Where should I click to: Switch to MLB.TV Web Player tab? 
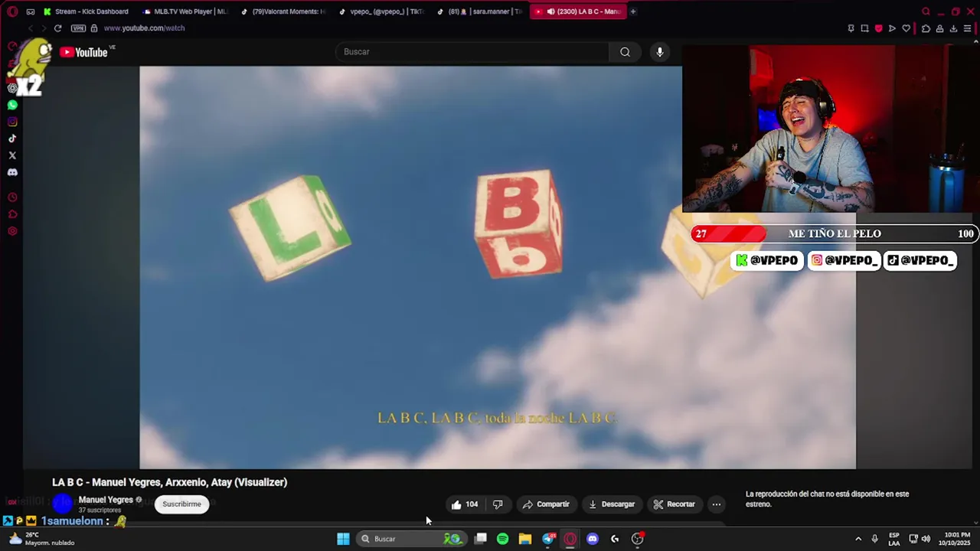pyautogui.click(x=185, y=11)
